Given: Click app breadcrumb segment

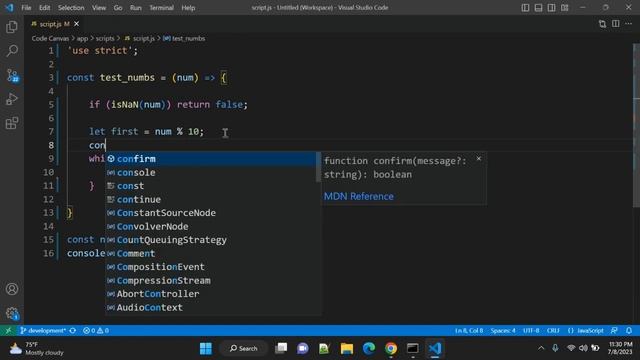Looking at the screenshot, I should click(x=82, y=38).
